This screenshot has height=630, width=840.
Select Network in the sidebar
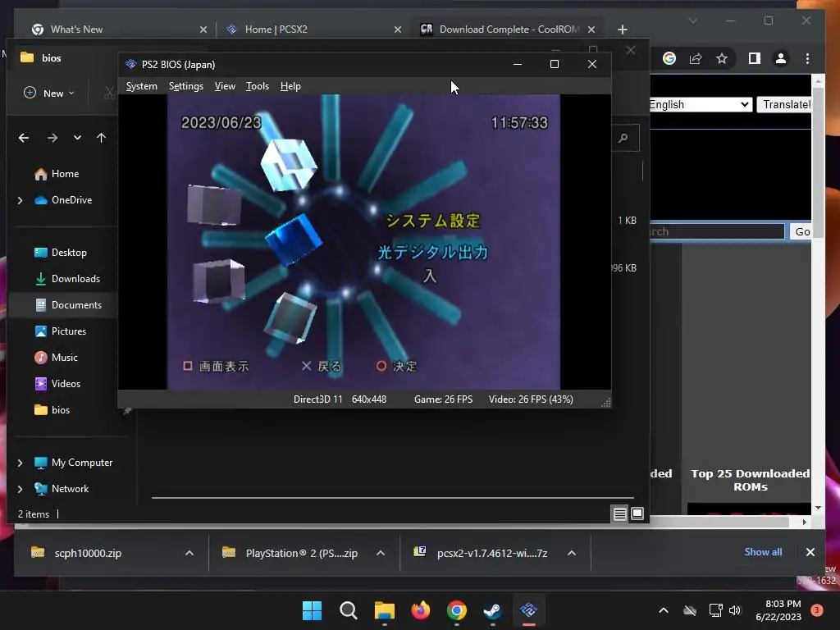pos(61,489)
